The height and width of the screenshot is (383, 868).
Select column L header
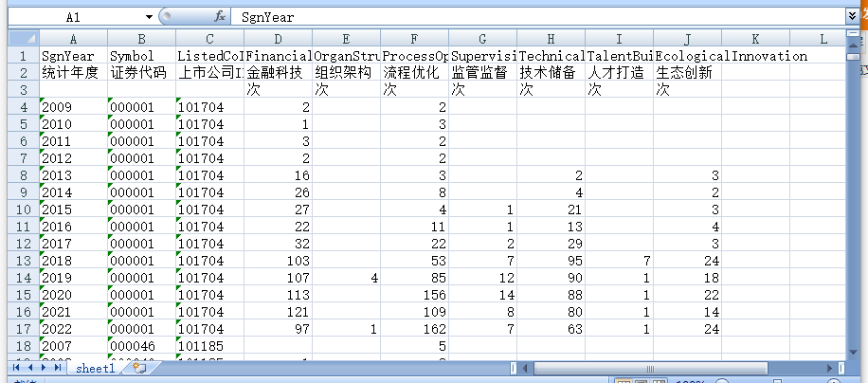pos(818,39)
